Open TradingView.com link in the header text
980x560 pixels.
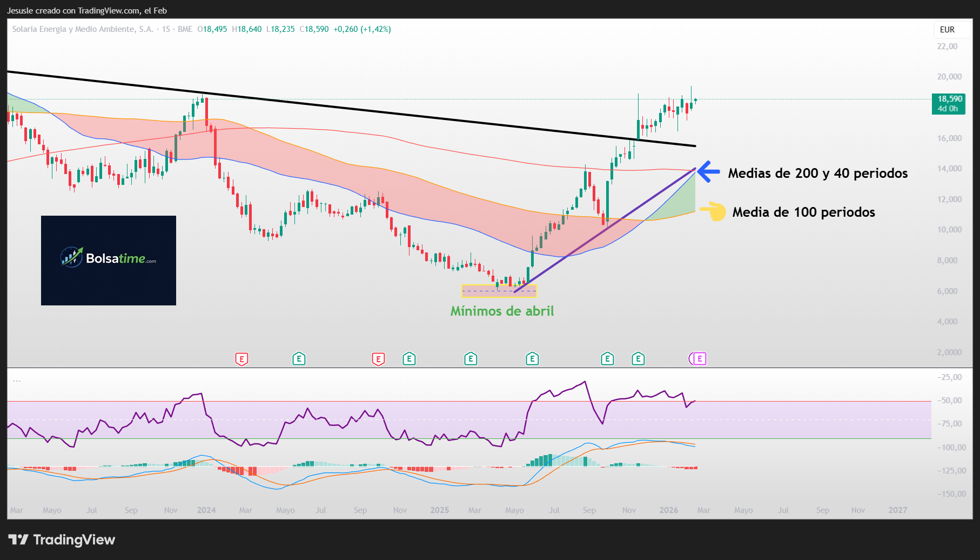click(x=106, y=10)
